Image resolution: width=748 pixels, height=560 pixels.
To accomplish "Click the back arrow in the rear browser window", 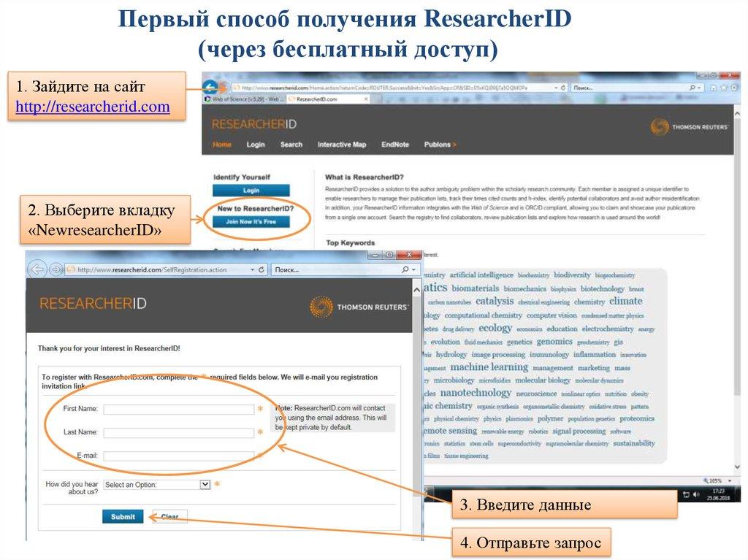I will (x=210, y=87).
